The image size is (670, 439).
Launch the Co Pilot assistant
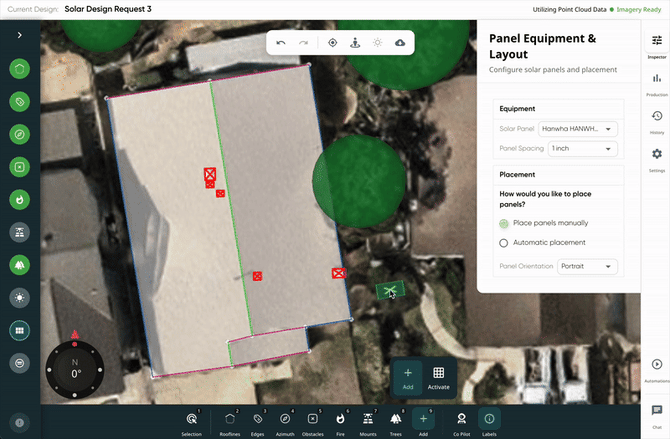coord(461,420)
